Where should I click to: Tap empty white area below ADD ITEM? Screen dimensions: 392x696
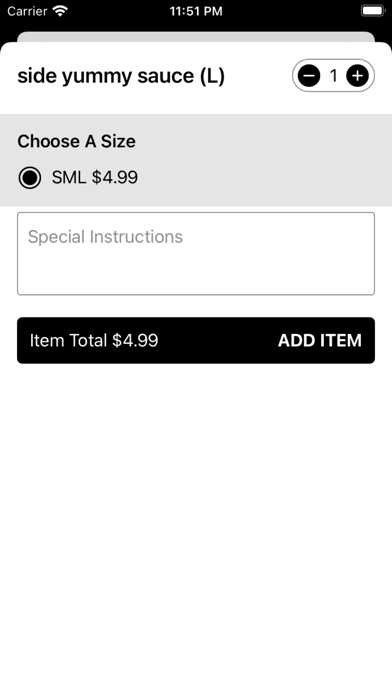(196, 524)
